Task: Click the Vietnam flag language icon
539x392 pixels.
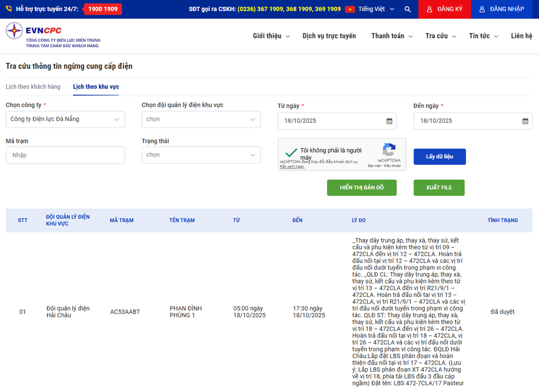Action: coord(350,9)
